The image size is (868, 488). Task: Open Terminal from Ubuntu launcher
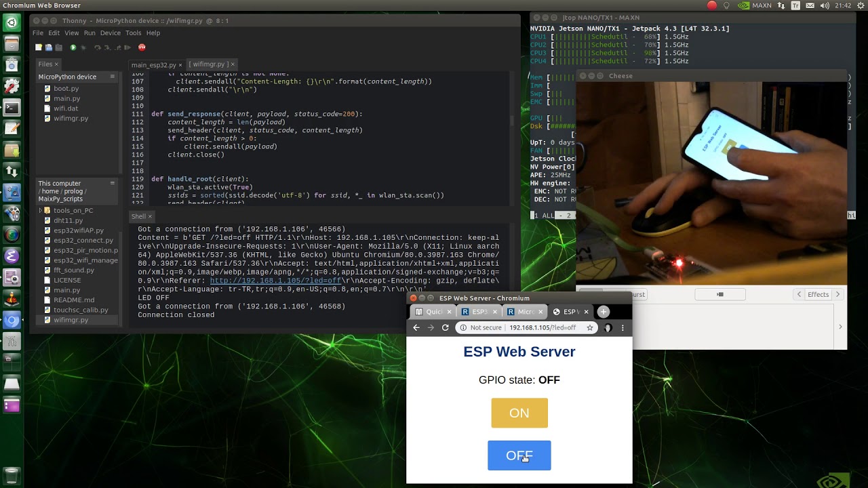coord(12,107)
